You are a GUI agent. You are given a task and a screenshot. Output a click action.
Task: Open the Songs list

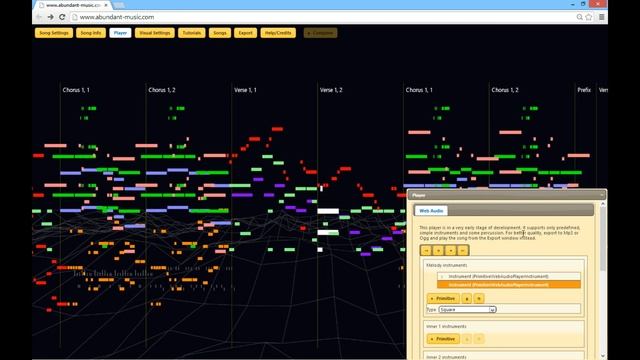[x=220, y=33]
